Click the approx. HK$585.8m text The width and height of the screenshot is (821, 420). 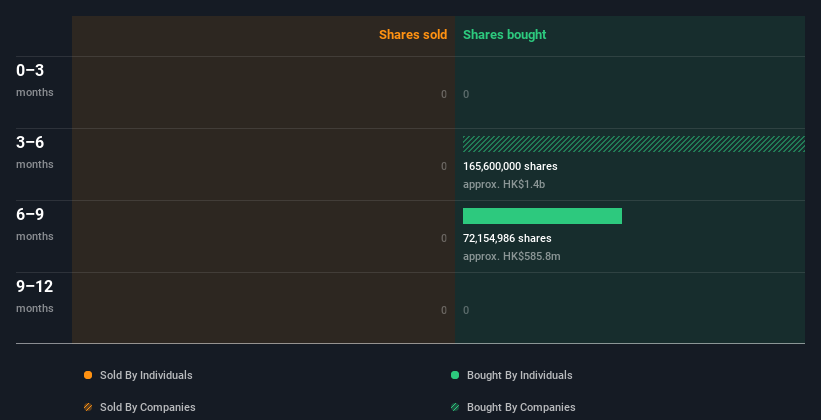[512, 256]
